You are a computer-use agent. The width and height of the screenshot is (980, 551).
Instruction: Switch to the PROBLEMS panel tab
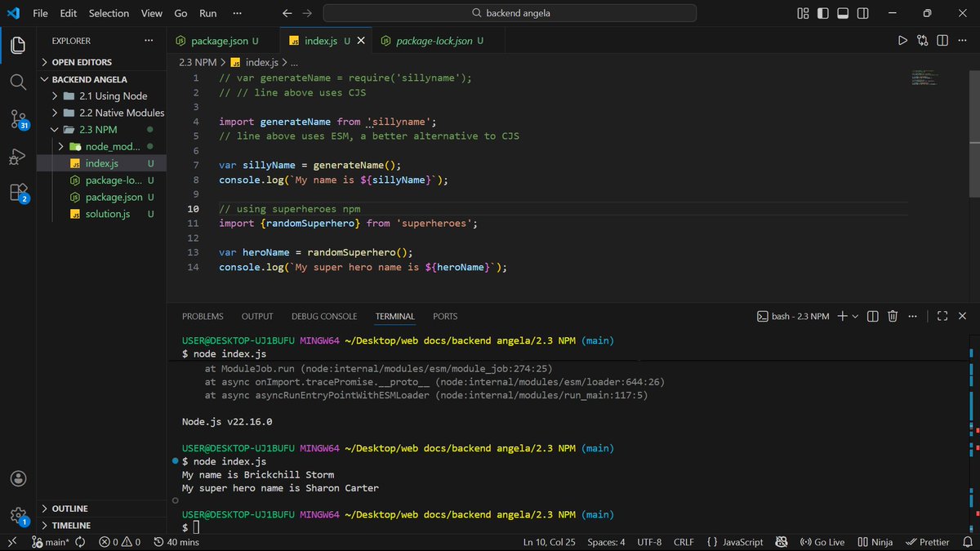pos(203,316)
